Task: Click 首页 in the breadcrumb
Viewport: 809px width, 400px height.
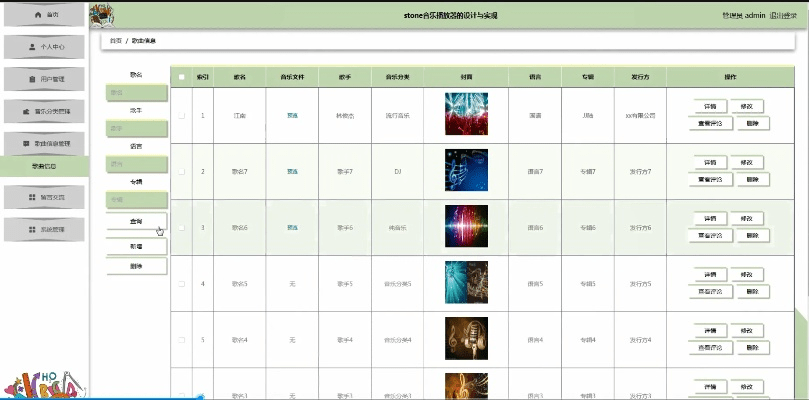Action: click(116, 41)
